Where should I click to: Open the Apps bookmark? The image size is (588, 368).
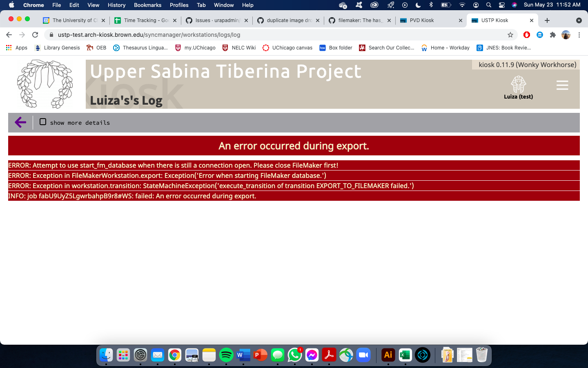click(17, 48)
